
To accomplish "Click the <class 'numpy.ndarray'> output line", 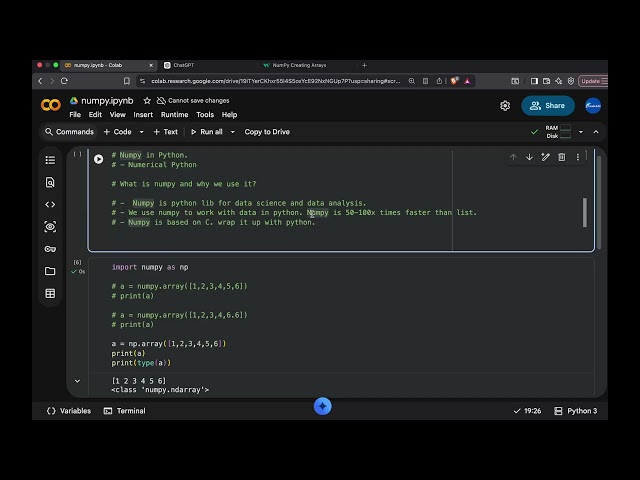I will tap(160, 390).
